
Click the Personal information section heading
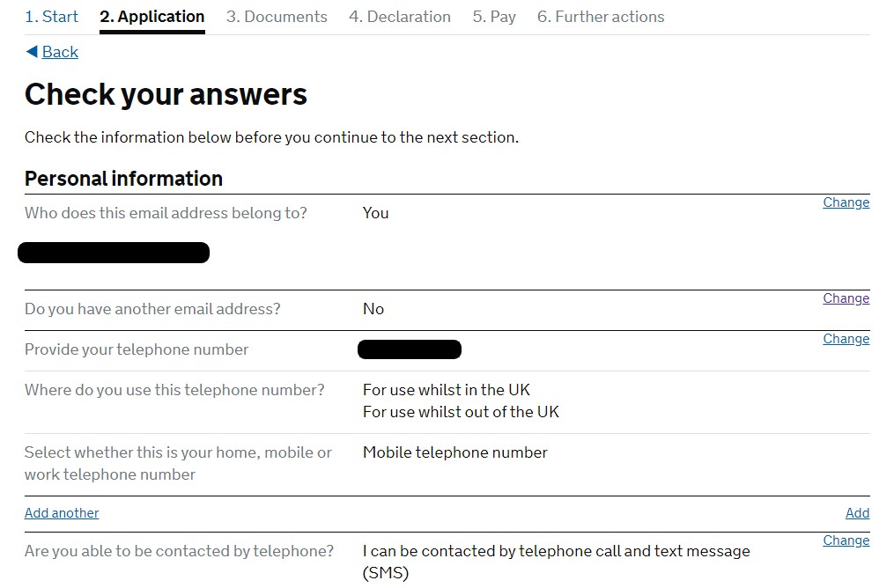click(x=123, y=179)
